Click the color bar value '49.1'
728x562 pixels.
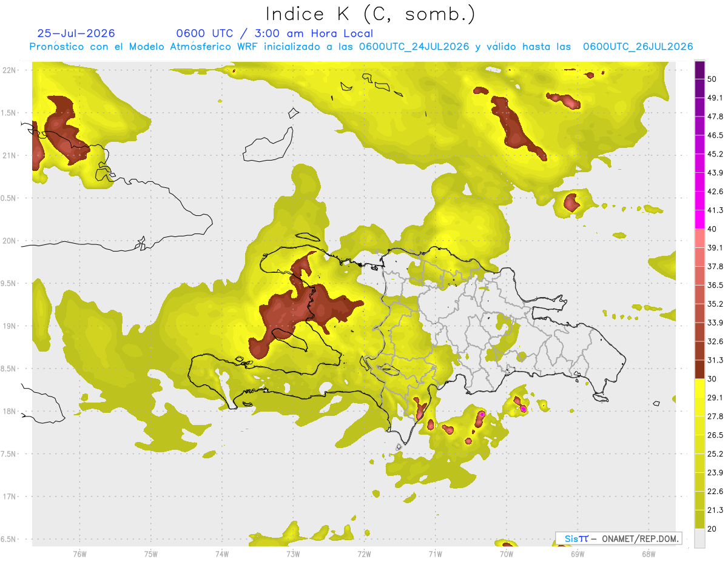715,98
